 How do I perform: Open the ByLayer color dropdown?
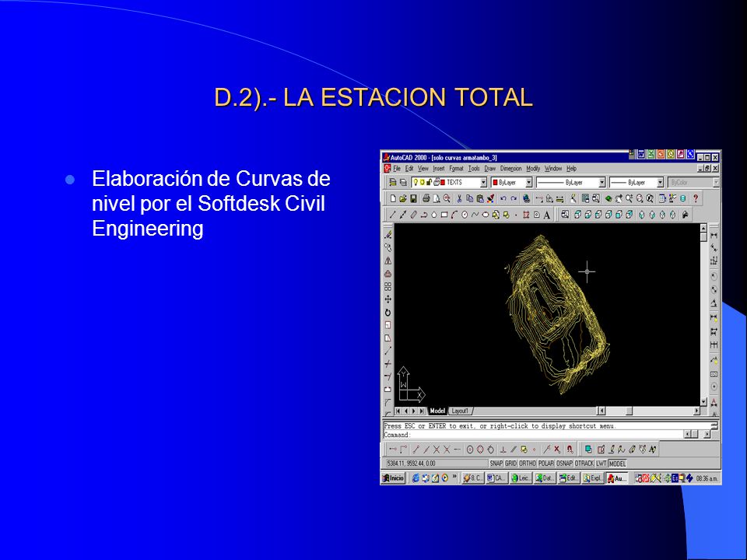pos(529,182)
